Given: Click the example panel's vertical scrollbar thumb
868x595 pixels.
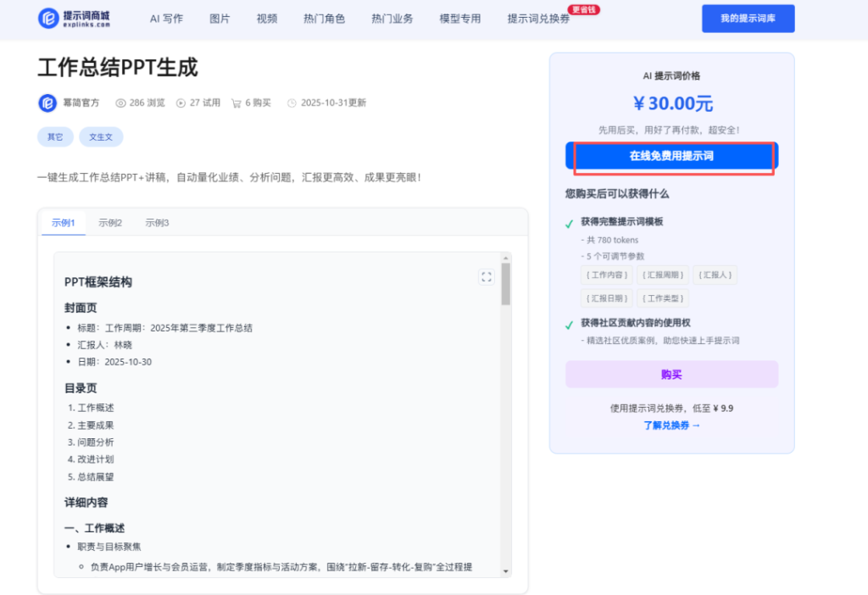Looking at the screenshot, I should 506,284.
